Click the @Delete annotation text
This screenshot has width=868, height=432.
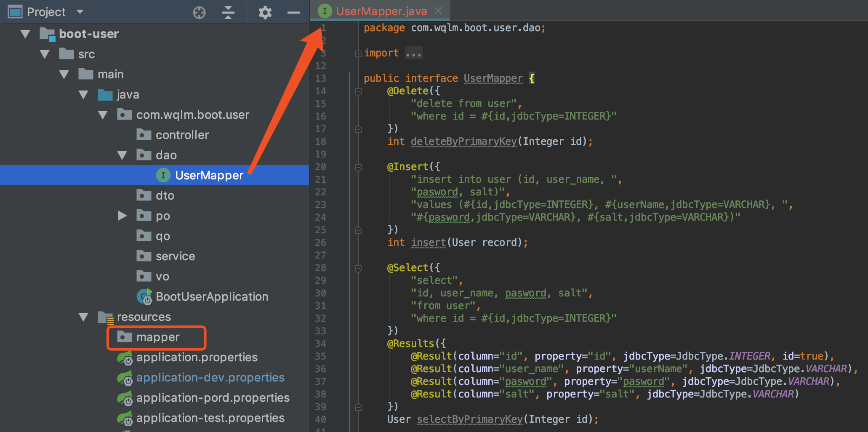[x=407, y=91]
